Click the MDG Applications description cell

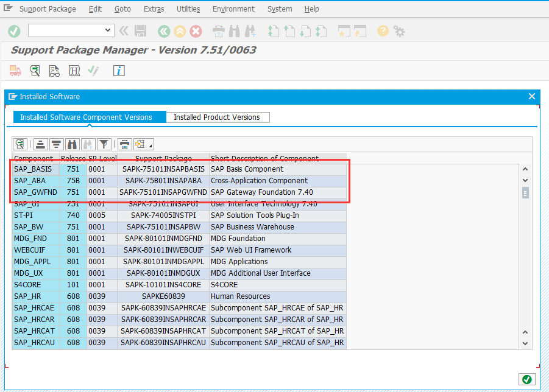click(x=278, y=262)
